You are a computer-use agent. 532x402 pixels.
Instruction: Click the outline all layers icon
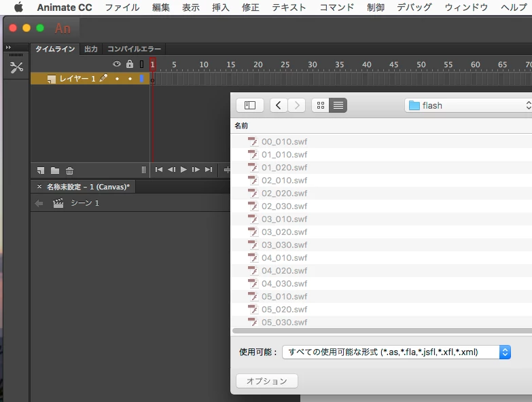(x=141, y=64)
